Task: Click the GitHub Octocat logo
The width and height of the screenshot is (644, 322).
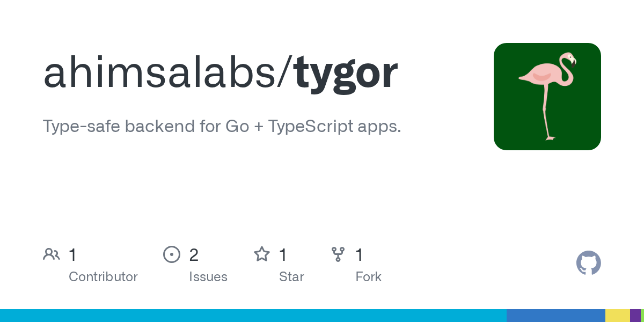Action: coord(588,263)
